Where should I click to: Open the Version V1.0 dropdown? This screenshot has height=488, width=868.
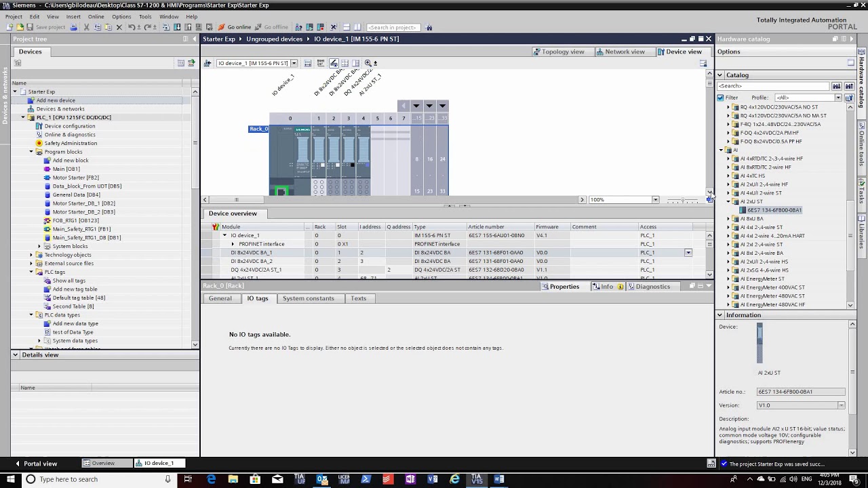pyautogui.click(x=841, y=405)
